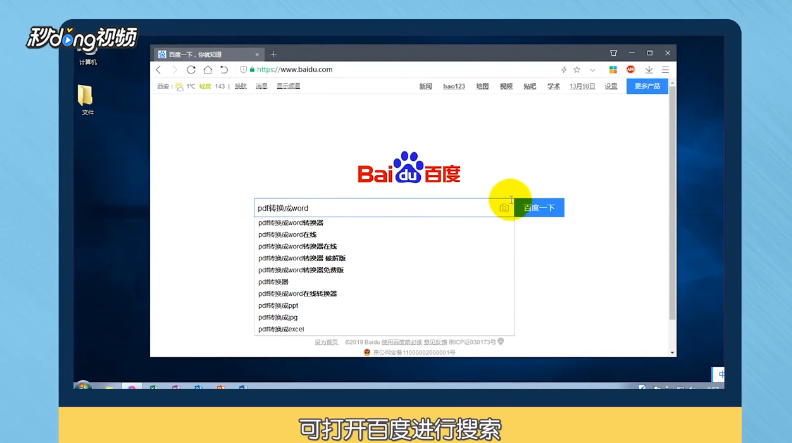The image size is (792, 443).
Task: Click the scrollbar down arrow
Action: [x=672, y=353]
